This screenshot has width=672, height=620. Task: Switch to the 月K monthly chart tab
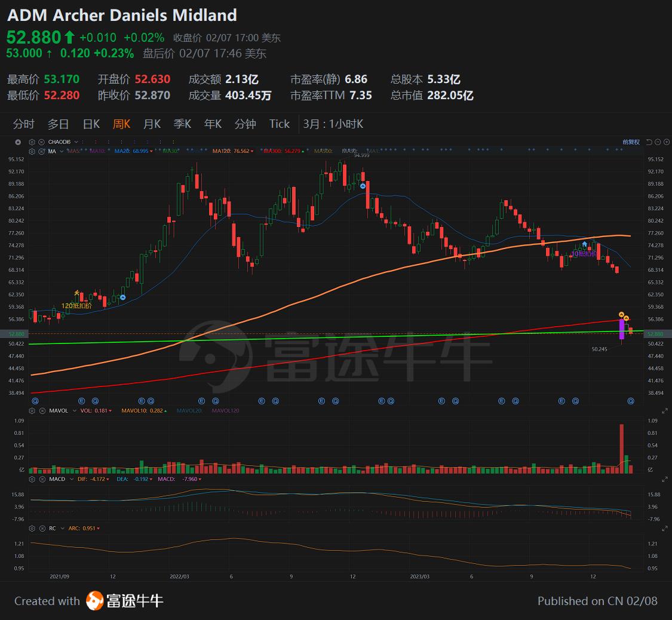pos(152,124)
